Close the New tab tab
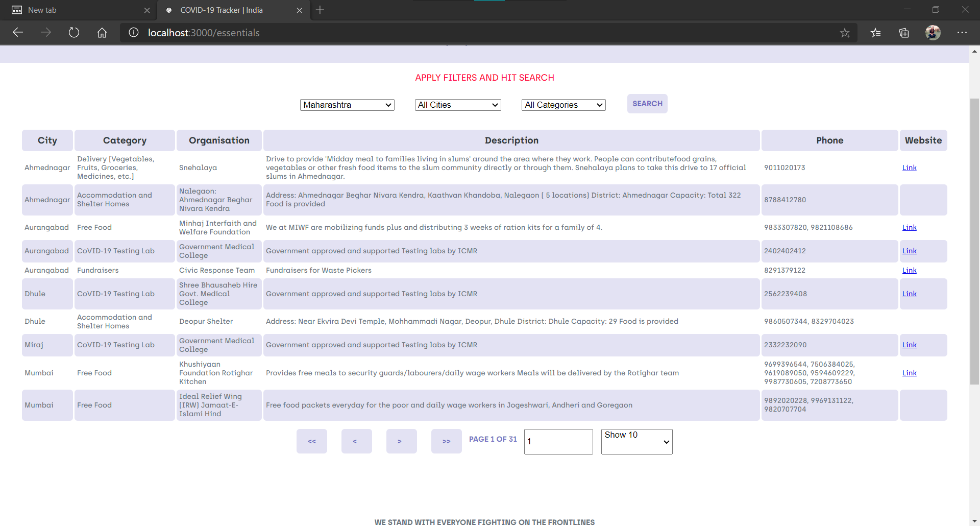This screenshot has height=526, width=980. click(147, 10)
